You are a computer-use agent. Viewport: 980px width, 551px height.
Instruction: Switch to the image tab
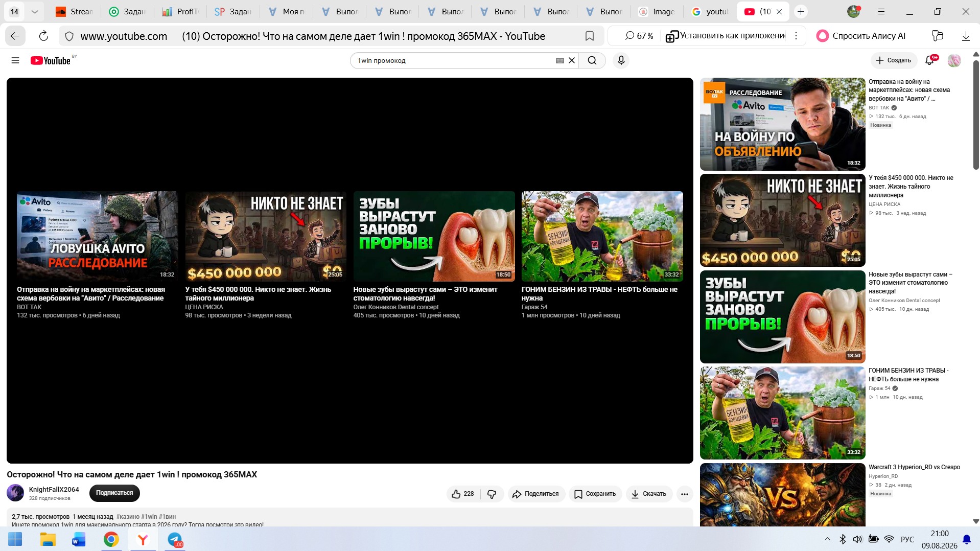point(657,11)
